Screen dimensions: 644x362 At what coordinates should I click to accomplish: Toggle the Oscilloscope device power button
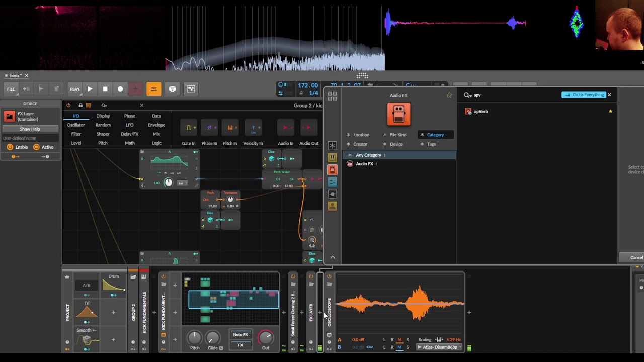tap(329, 276)
